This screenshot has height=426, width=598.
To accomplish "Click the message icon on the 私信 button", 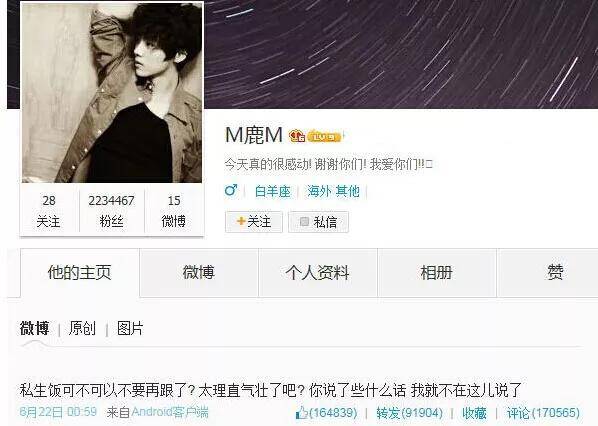I will 304,221.
